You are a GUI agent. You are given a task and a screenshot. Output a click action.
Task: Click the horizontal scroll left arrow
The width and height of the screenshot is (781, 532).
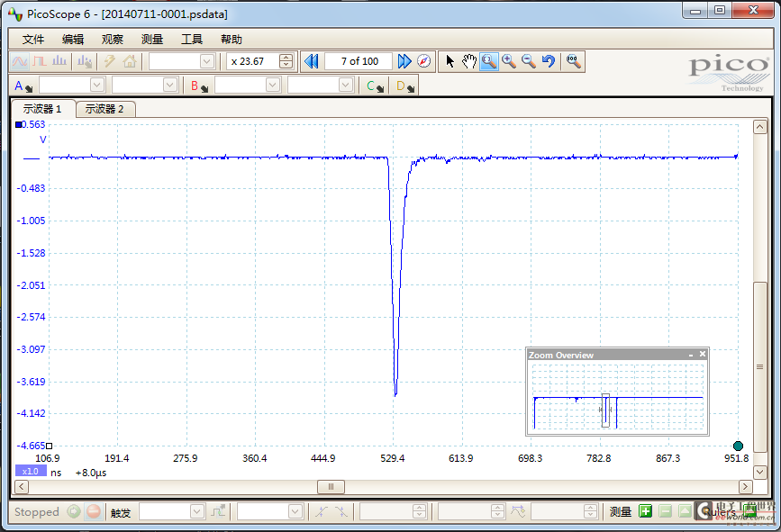[22, 486]
